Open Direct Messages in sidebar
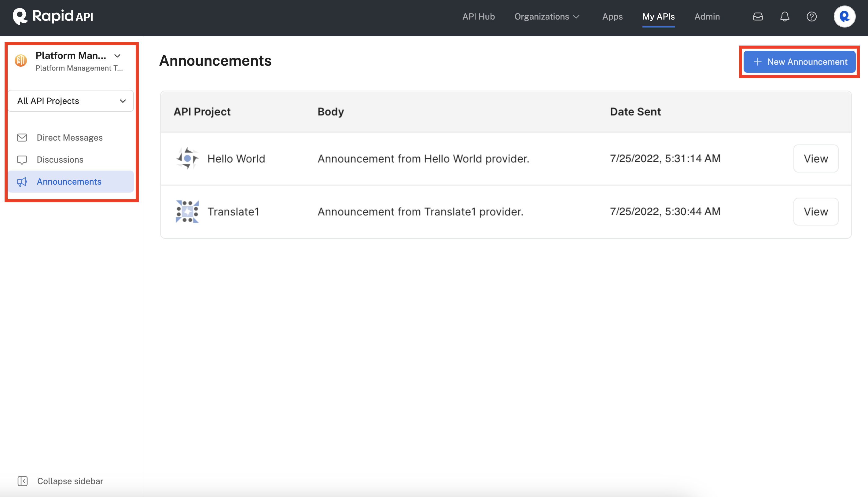Image resolution: width=868 pixels, height=497 pixels. coord(70,138)
